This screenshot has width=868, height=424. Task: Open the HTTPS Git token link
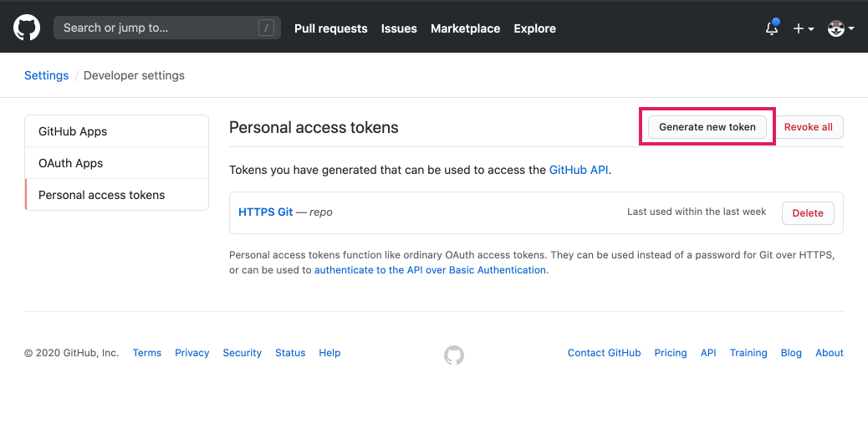click(266, 212)
